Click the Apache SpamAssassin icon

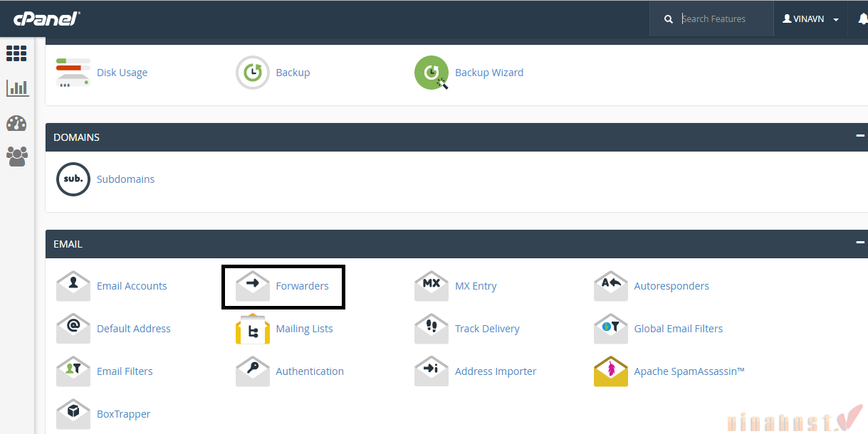[x=611, y=371]
